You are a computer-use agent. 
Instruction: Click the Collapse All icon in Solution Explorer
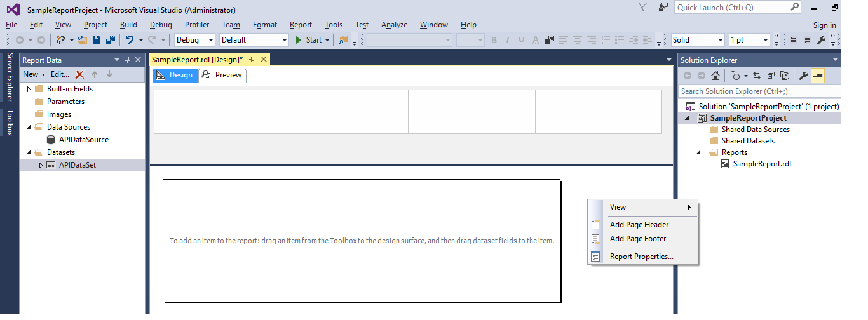click(771, 76)
